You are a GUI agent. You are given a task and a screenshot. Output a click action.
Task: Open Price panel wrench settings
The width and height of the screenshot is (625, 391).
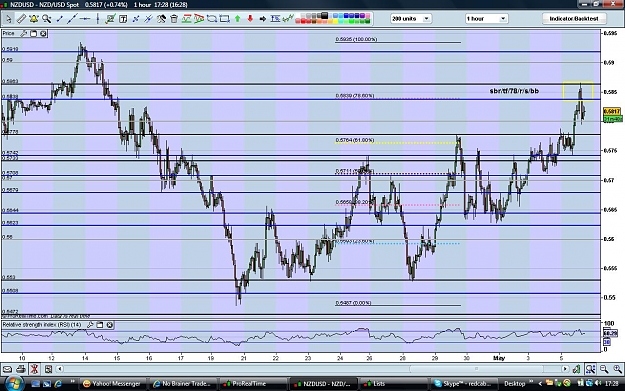[x=24, y=33]
